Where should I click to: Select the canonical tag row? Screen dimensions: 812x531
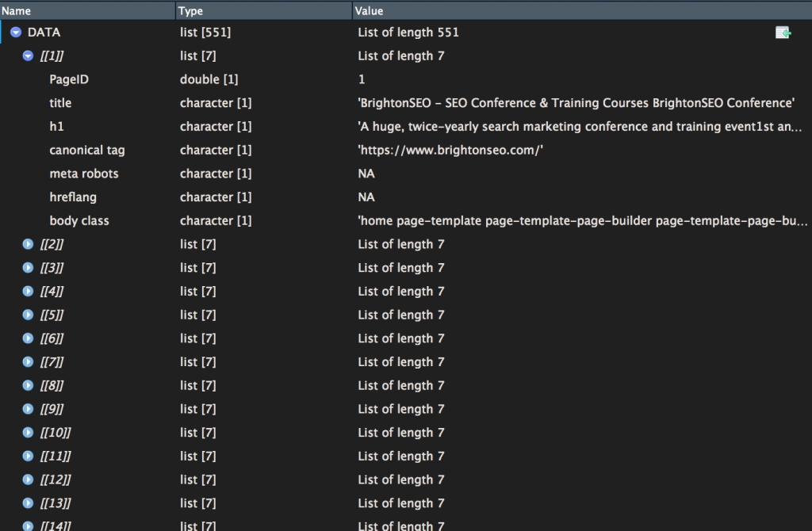click(x=86, y=150)
